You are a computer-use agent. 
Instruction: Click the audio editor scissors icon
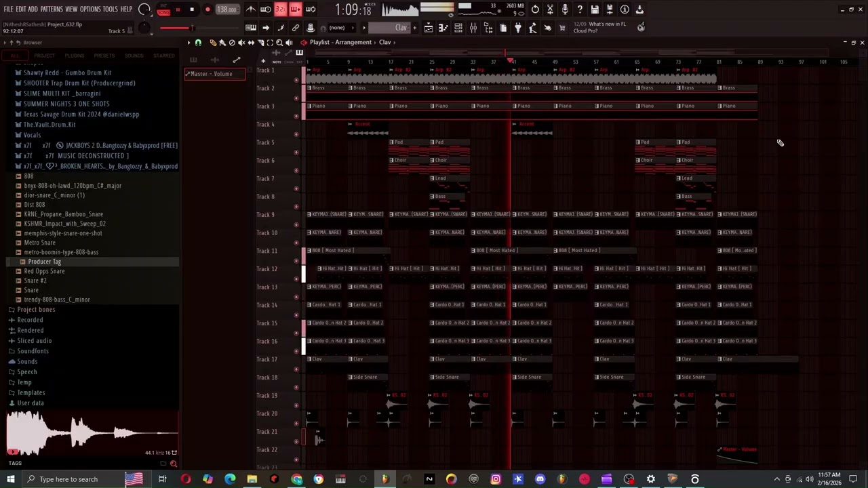(x=550, y=9)
